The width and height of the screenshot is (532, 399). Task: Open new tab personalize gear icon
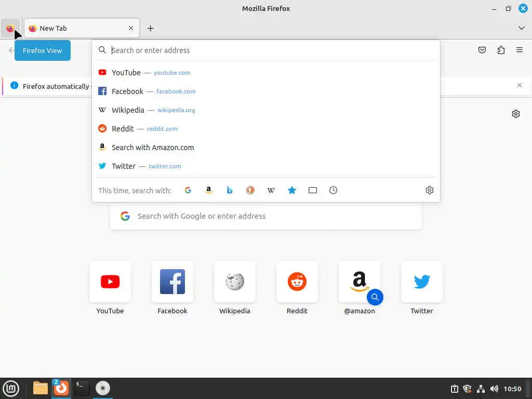[516, 114]
